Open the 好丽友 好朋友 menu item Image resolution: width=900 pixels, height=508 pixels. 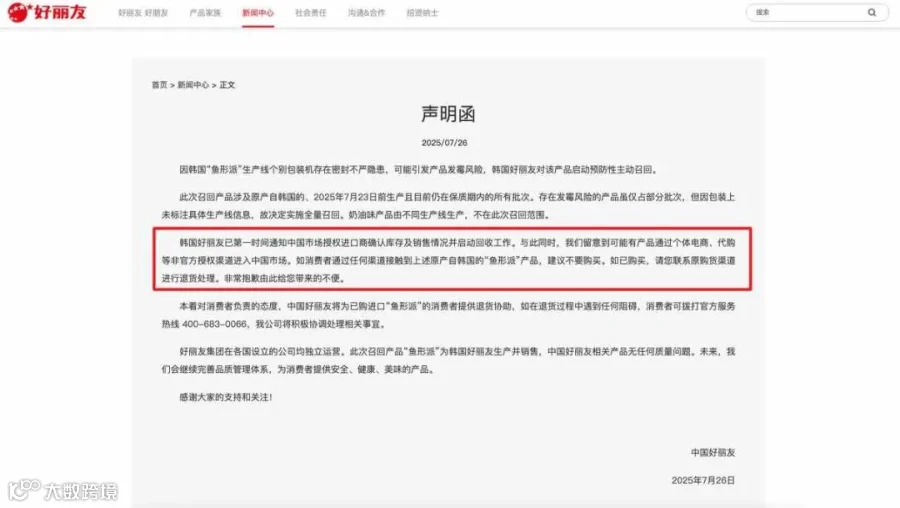click(x=143, y=13)
